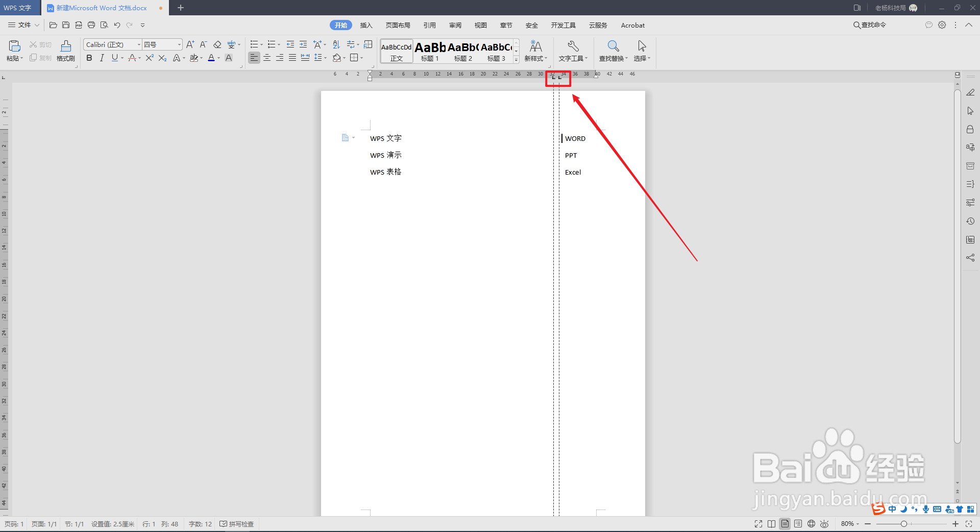Click the Open folder icon
Image resolution: width=980 pixels, height=532 pixels.
(53, 25)
